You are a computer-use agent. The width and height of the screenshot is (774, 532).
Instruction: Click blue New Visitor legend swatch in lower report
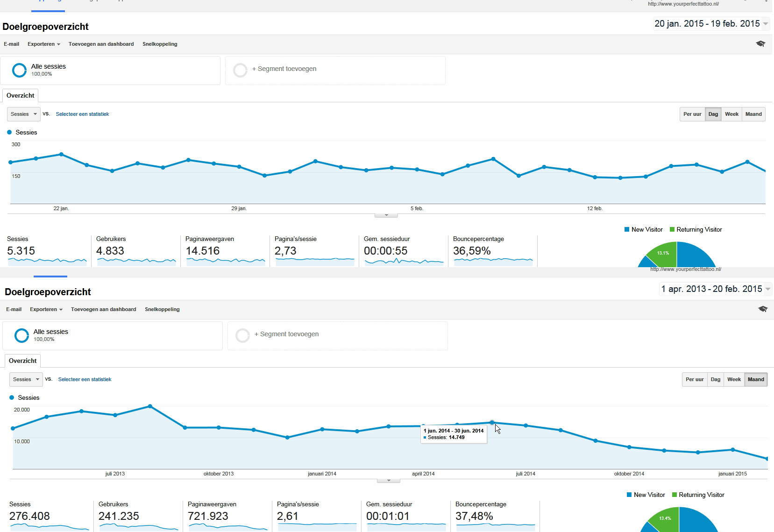629,495
